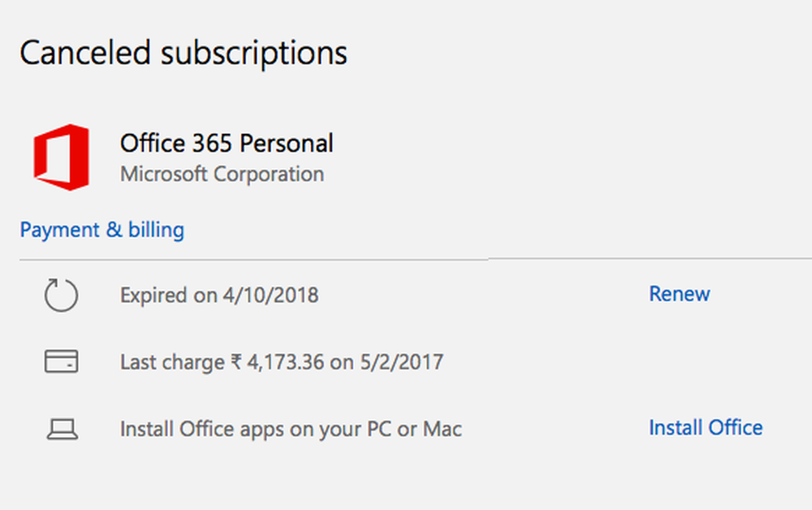Click the 4/10/2018 expiration date
The height and width of the screenshot is (510, 812).
click(x=270, y=295)
